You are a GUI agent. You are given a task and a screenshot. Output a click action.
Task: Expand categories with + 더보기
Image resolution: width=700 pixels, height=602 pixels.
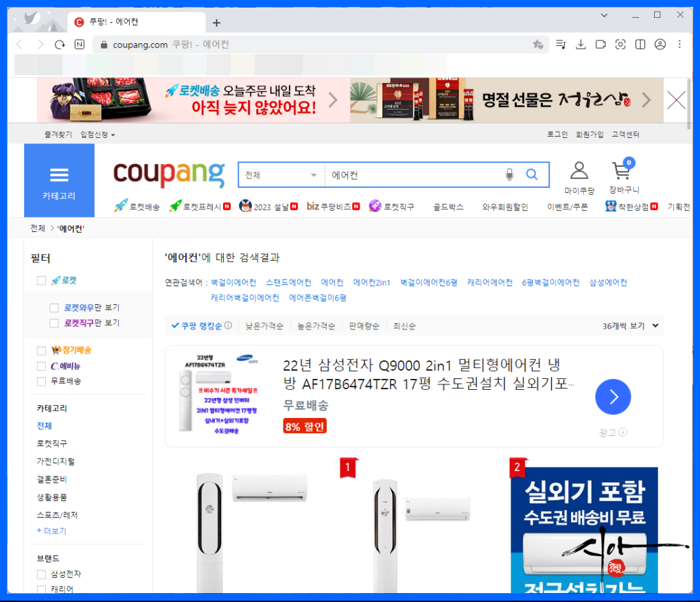click(x=51, y=531)
